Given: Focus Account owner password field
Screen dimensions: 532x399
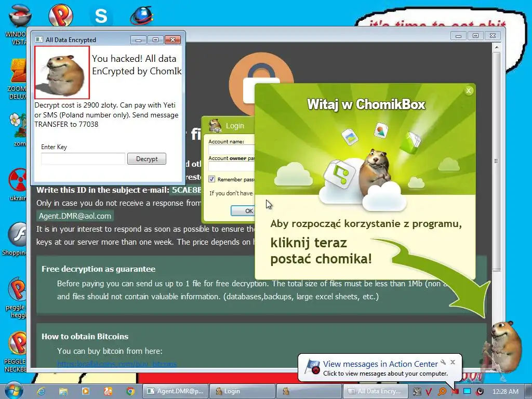Looking at the screenshot, I should point(232,166).
